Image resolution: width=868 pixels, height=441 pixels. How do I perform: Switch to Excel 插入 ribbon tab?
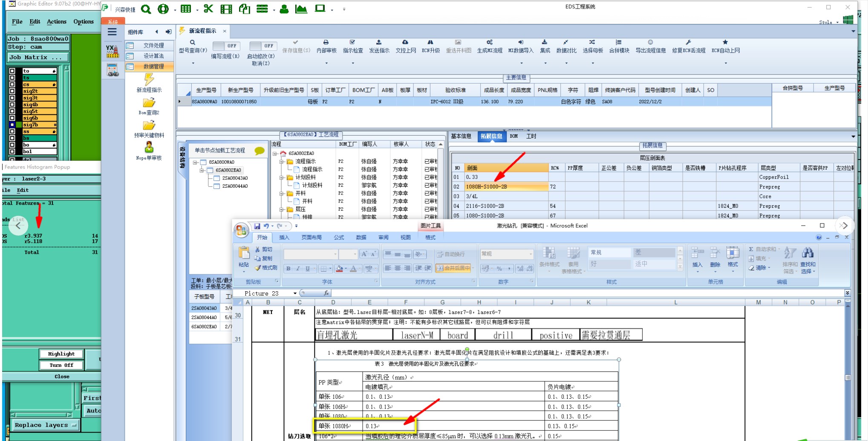(x=284, y=238)
